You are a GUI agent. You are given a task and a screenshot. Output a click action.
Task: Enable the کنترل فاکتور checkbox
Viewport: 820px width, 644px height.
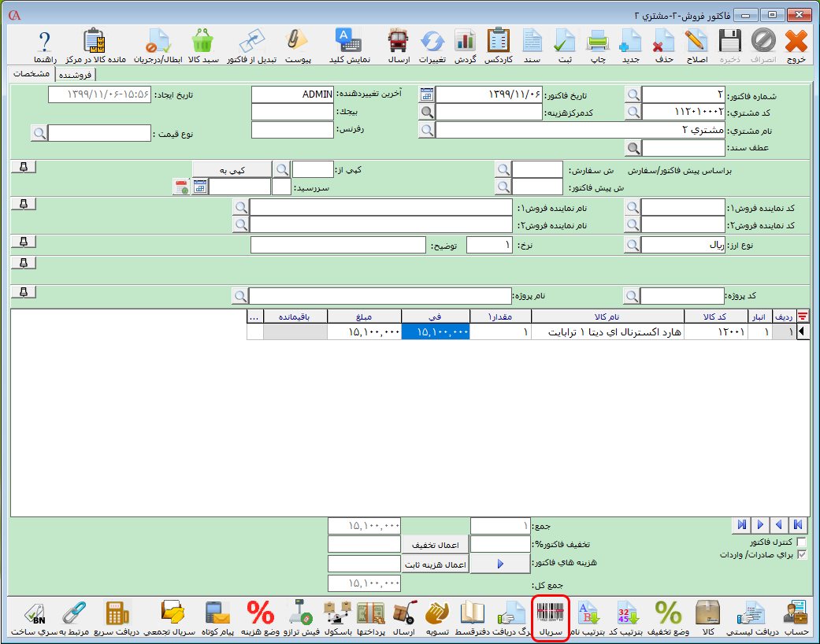[802, 542]
